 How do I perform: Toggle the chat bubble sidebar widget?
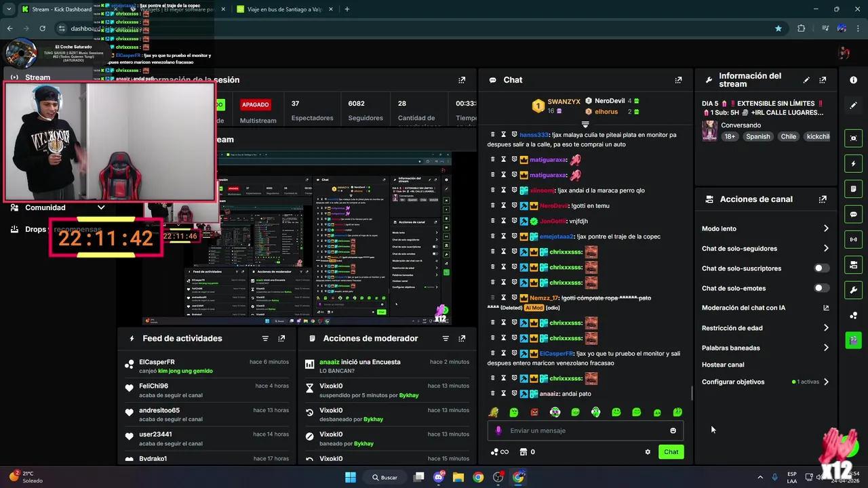pyautogui.click(x=853, y=214)
